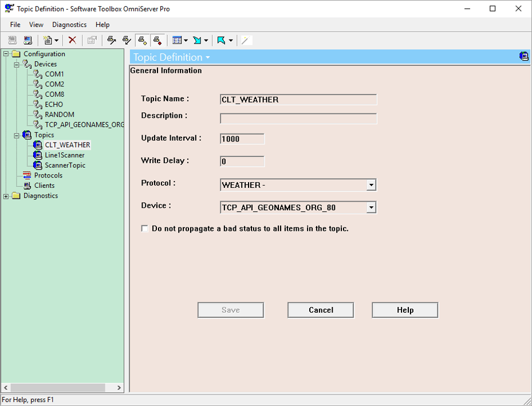Open the Protocol dropdown showing WEATHER
Image resolution: width=532 pixels, height=406 pixels.
coord(372,185)
